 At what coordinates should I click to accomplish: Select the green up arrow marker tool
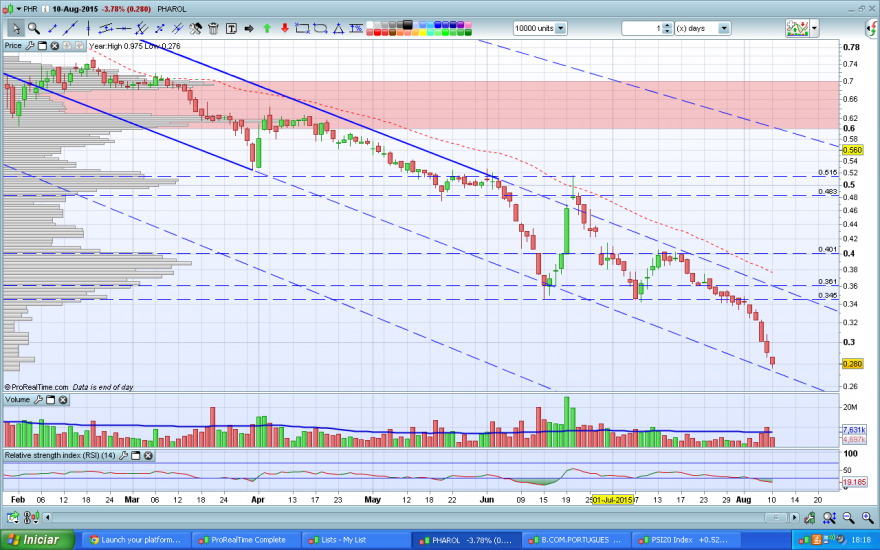tap(267, 28)
